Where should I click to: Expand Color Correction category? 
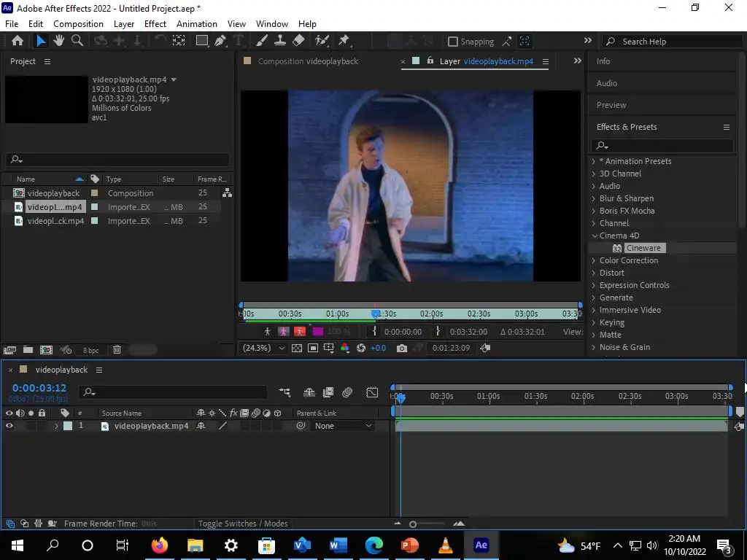(594, 260)
